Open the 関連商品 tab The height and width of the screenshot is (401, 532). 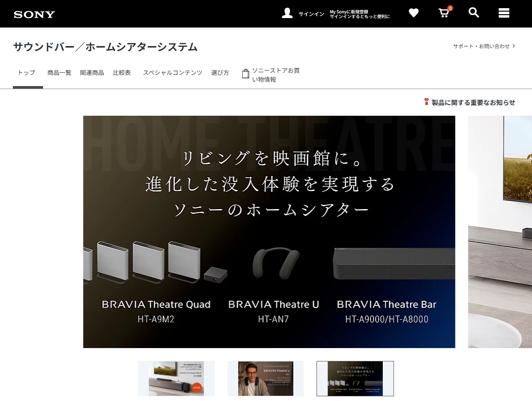pos(92,73)
